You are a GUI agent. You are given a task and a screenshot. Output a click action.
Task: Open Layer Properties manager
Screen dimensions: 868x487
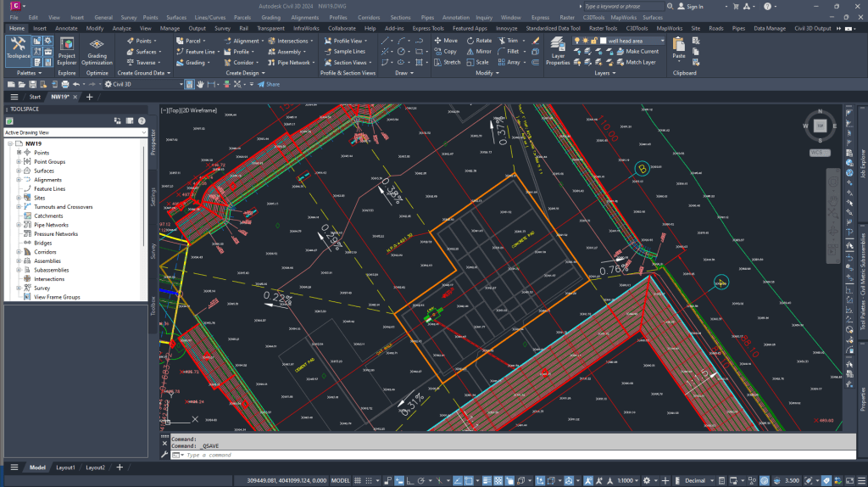click(x=558, y=53)
